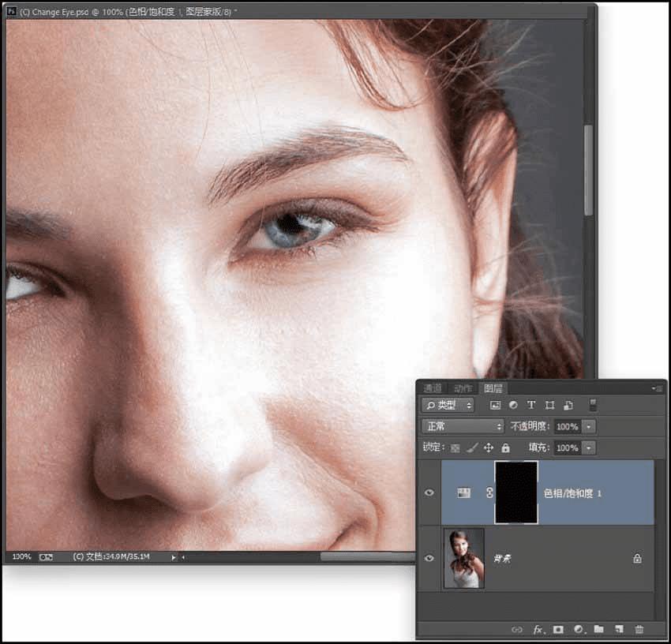Image resolution: width=671 pixels, height=644 pixels.
Task: Open the 类型 filter type selector
Action: [x=448, y=405]
